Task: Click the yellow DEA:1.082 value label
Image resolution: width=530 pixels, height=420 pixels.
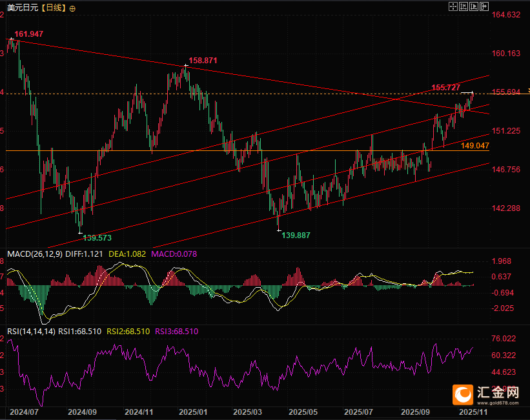Action: pyautogui.click(x=128, y=254)
